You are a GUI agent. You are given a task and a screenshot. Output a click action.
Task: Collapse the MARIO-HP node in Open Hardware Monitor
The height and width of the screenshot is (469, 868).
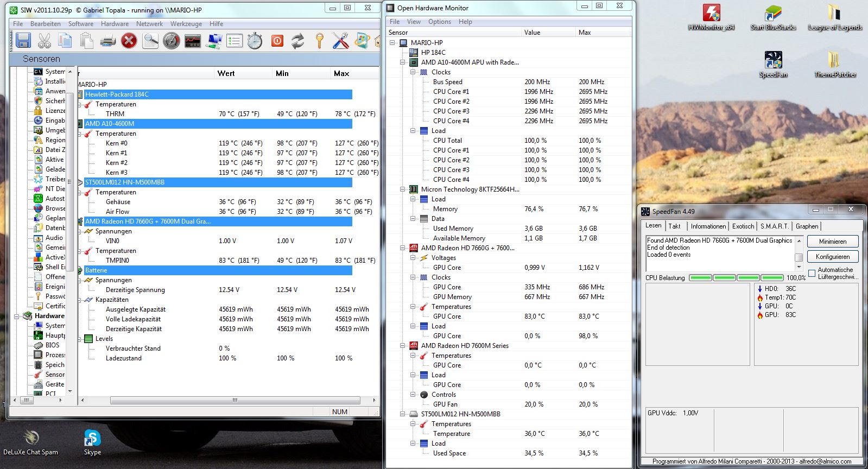(x=392, y=43)
